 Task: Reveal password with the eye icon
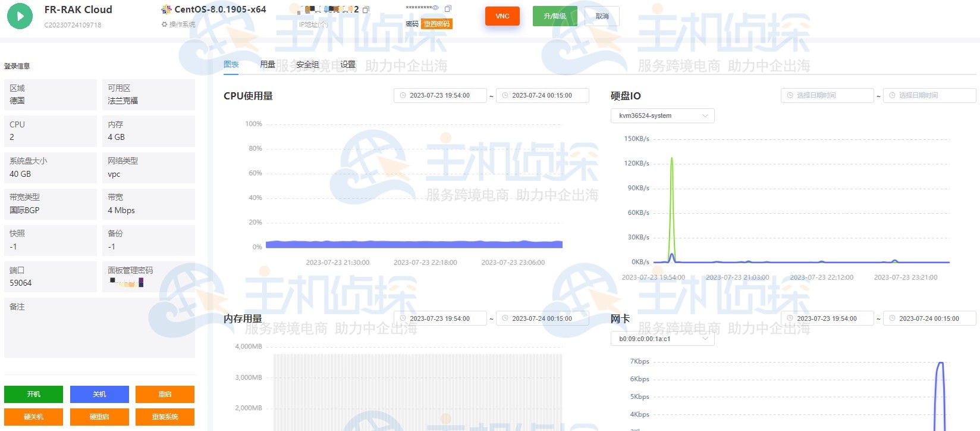[435, 8]
